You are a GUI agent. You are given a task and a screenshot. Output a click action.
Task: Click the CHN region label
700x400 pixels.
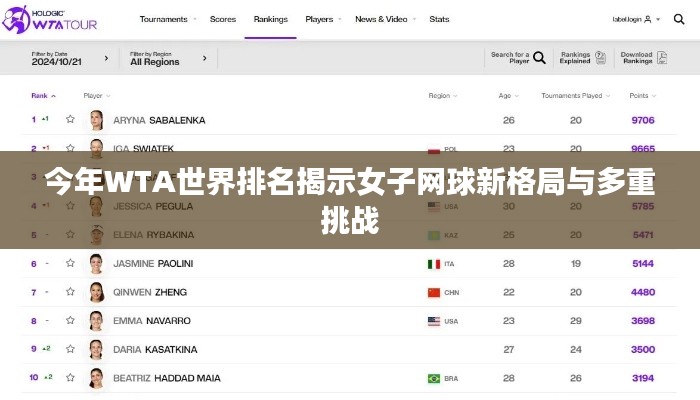[x=451, y=293]
